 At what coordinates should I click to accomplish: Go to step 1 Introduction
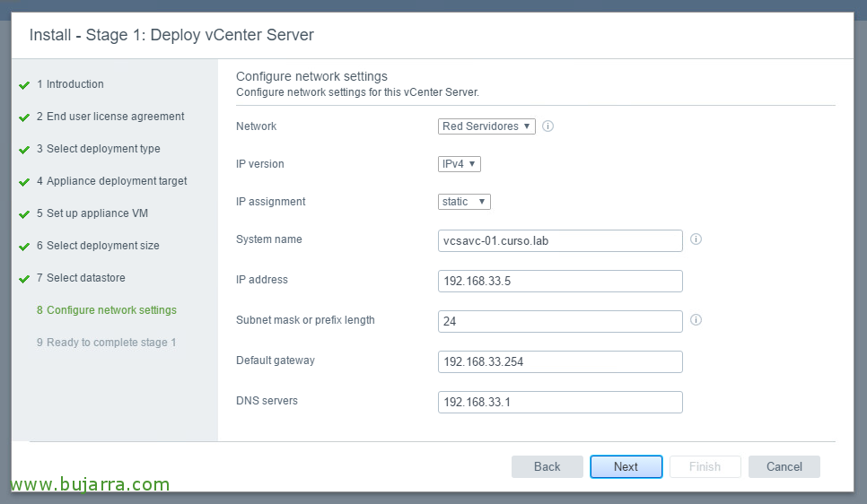point(70,84)
